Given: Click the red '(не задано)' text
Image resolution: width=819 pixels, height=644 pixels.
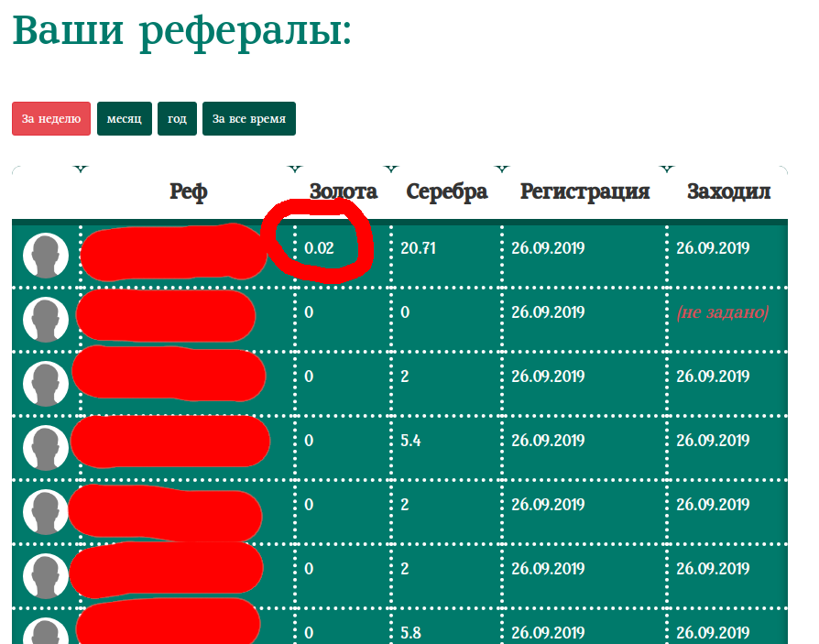Looking at the screenshot, I should (x=722, y=312).
